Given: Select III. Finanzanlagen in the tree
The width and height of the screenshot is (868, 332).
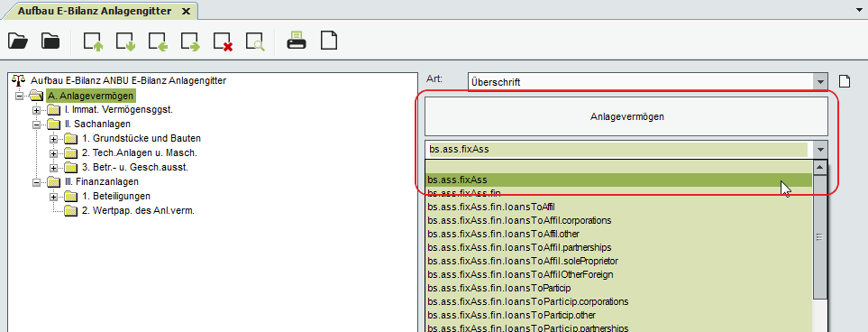Looking at the screenshot, I should click(101, 182).
